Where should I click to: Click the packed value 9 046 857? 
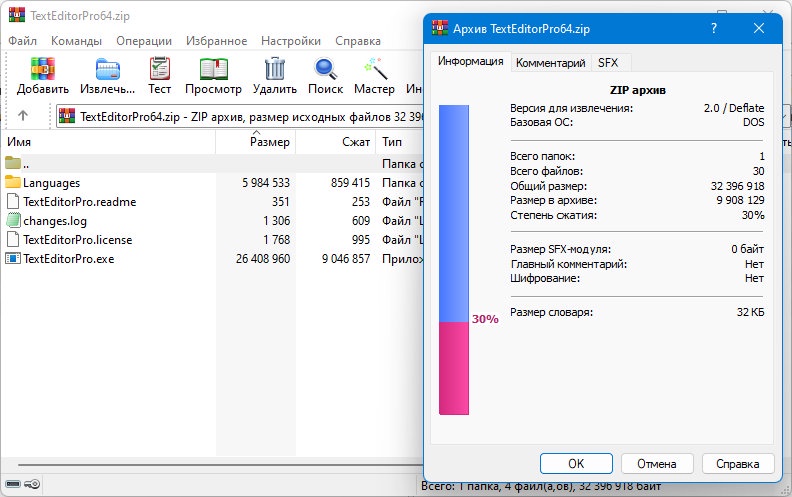click(346, 259)
